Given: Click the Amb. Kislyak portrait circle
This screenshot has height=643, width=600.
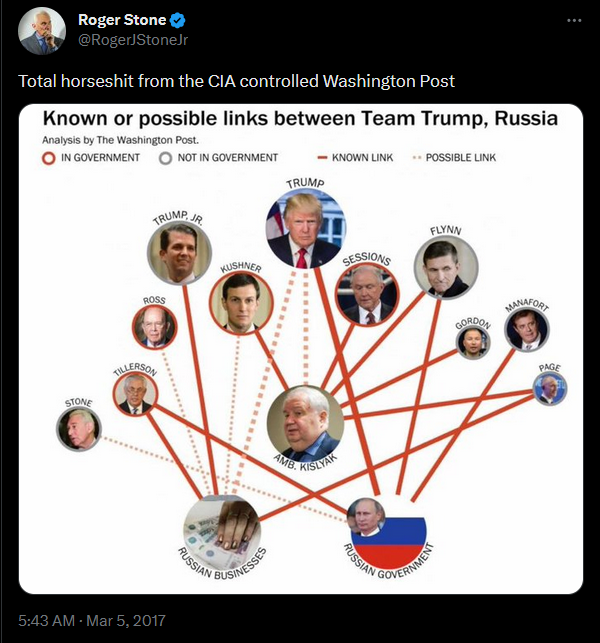Looking at the screenshot, I should tap(306, 424).
